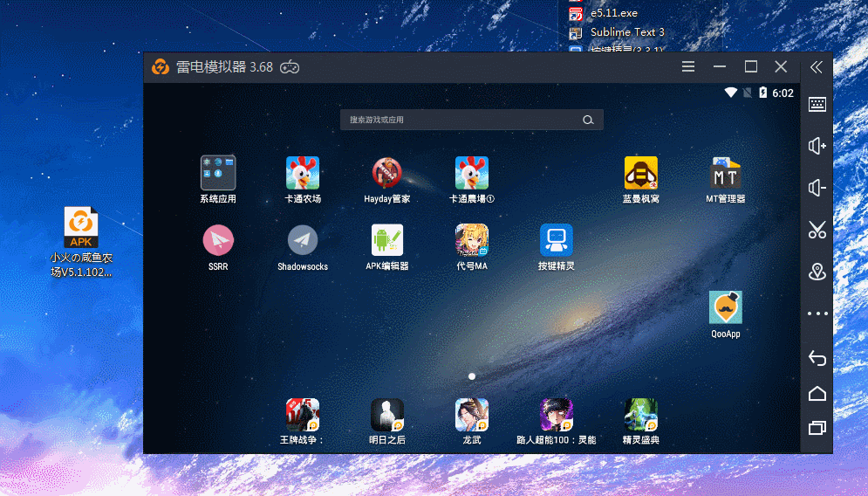Click the 搜索游戏或应用 search field
This screenshot has width=868, height=496.
pyautogui.click(x=472, y=120)
